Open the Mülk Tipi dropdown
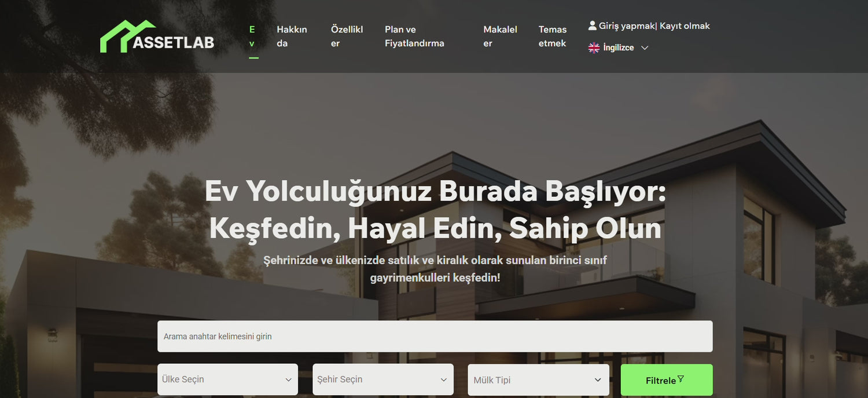This screenshot has height=398, width=868. coord(538,380)
